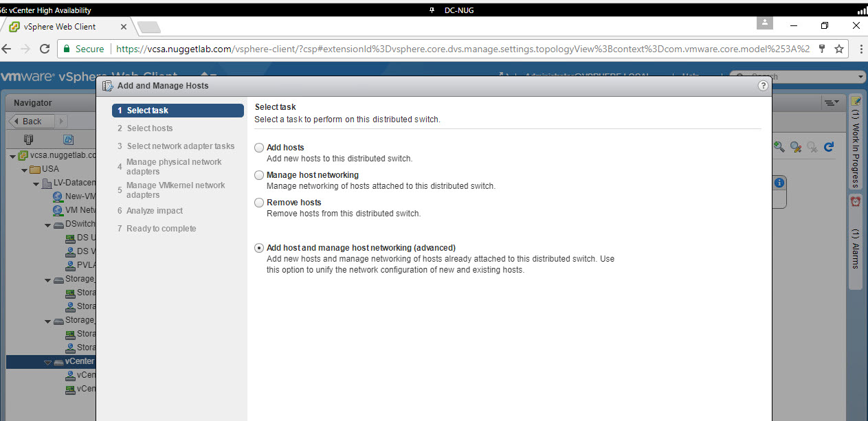Select the Add hosts radio button
This screenshot has width=868, height=421.
259,148
